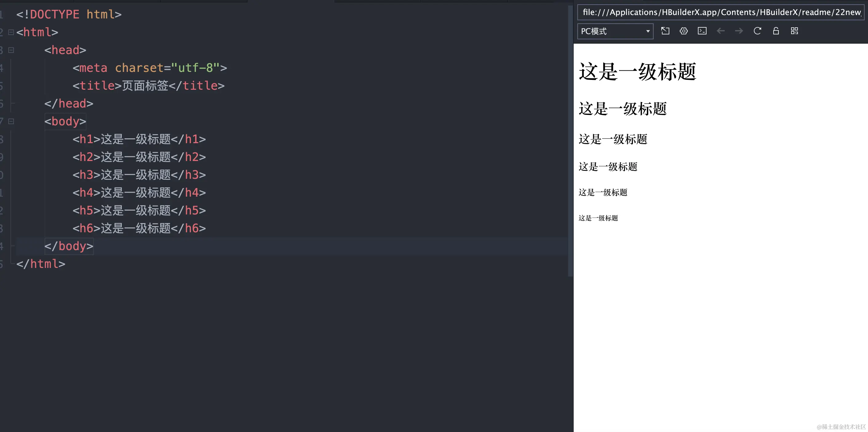This screenshot has height=432, width=868.
Task: Collapse the head section code fold
Action: (x=10, y=50)
